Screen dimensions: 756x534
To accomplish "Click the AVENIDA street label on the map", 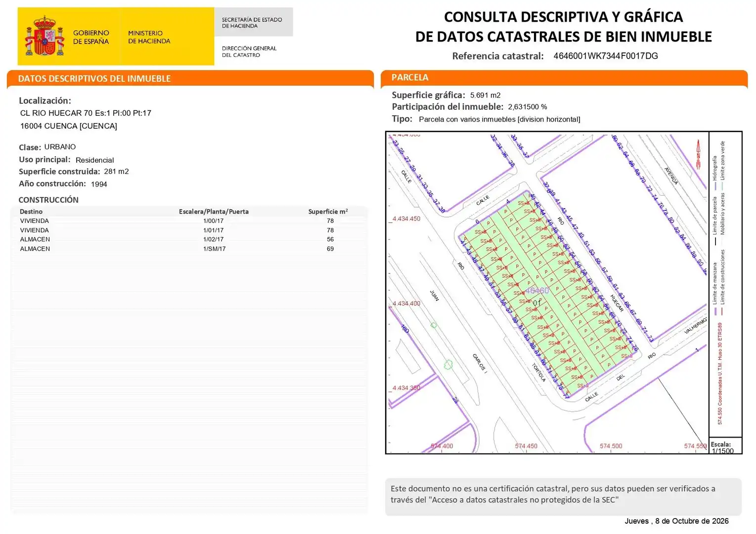I will pos(671,176).
